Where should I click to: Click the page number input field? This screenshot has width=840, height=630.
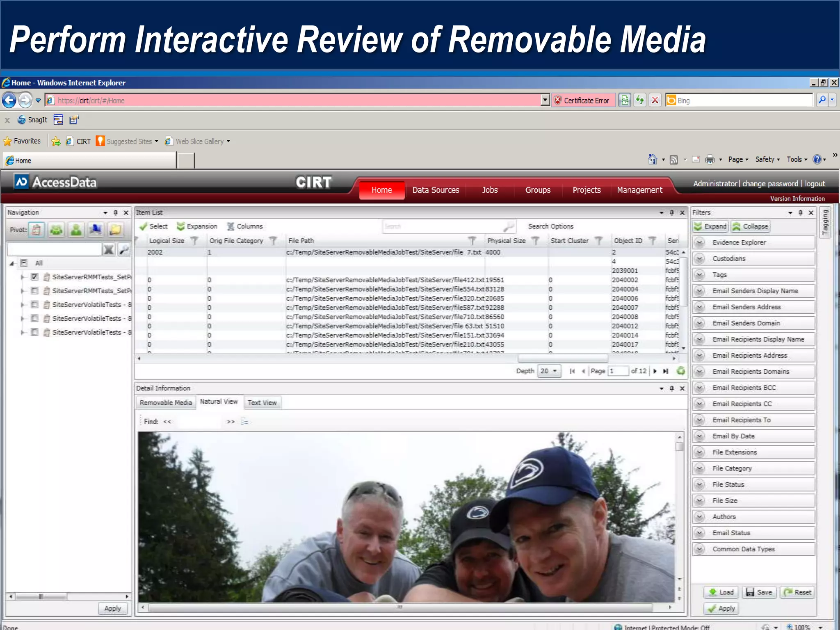click(x=618, y=371)
